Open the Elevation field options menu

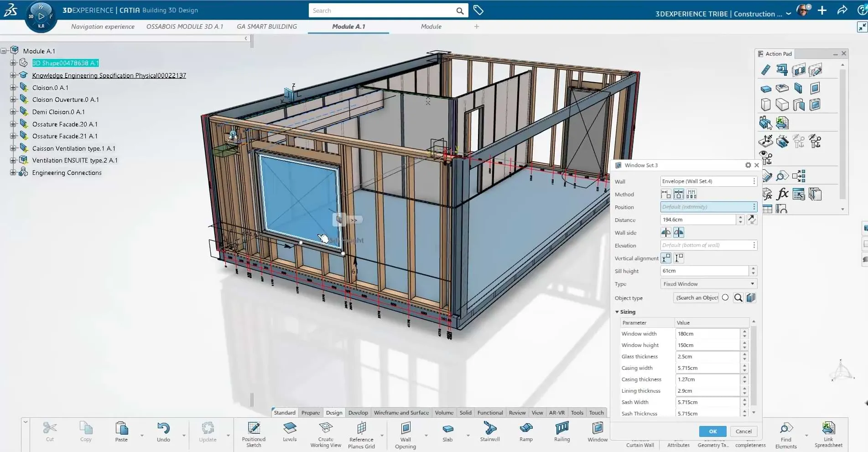(x=754, y=245)
